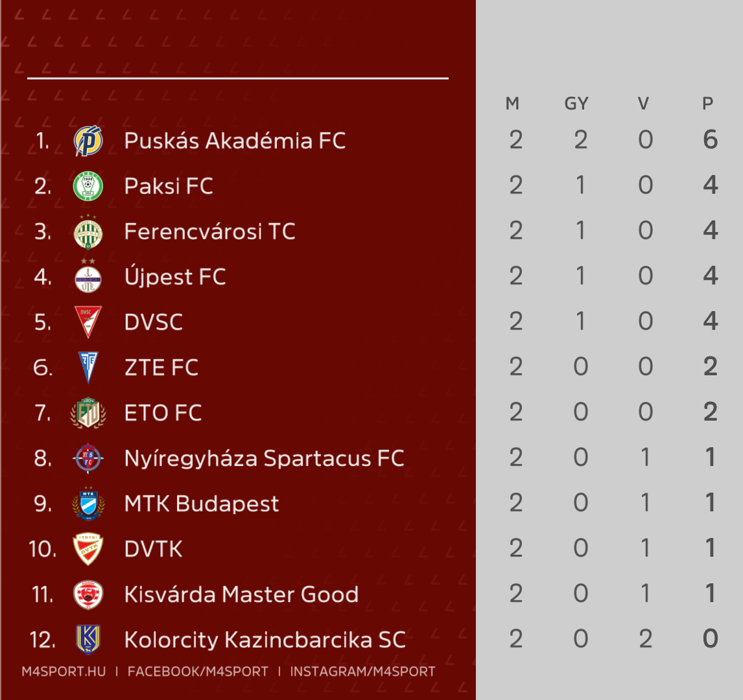Select the DVSC red pennant logo

click(x=88, y=322)
